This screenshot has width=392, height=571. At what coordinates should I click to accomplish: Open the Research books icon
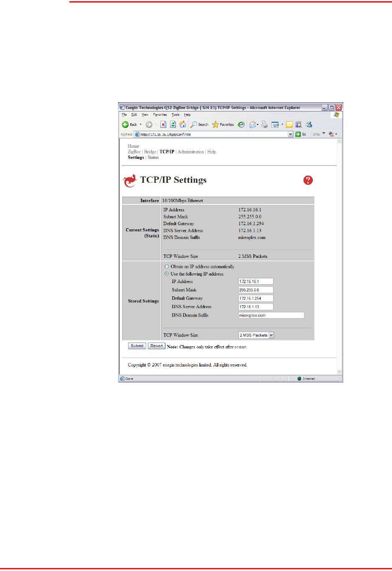299,125
